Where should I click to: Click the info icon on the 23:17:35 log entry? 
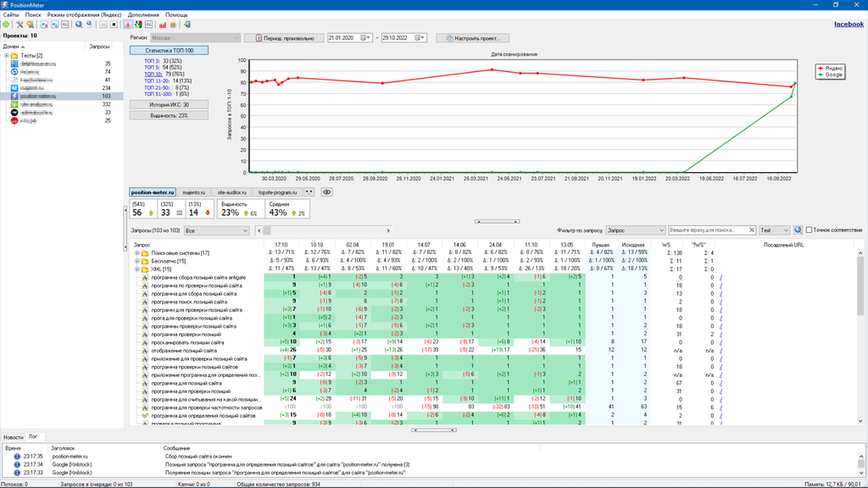point(17,457)
